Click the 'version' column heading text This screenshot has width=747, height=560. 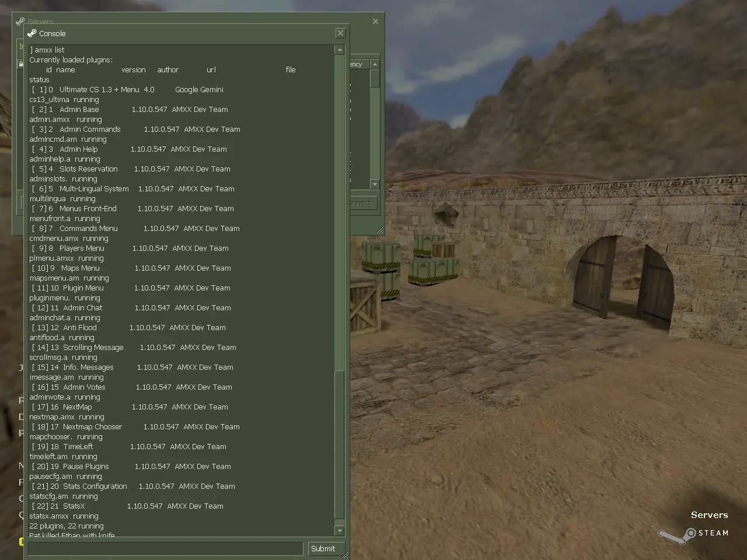134,70
